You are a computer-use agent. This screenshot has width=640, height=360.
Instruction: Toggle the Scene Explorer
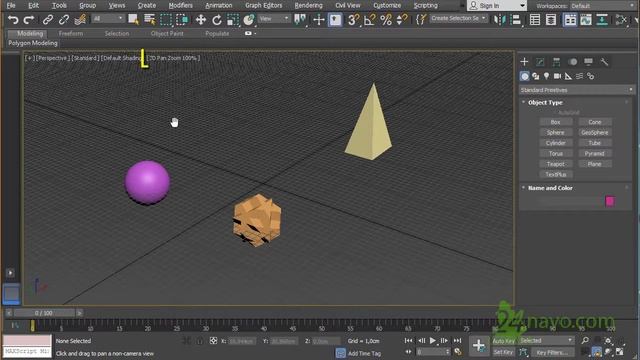click(535, 19)
